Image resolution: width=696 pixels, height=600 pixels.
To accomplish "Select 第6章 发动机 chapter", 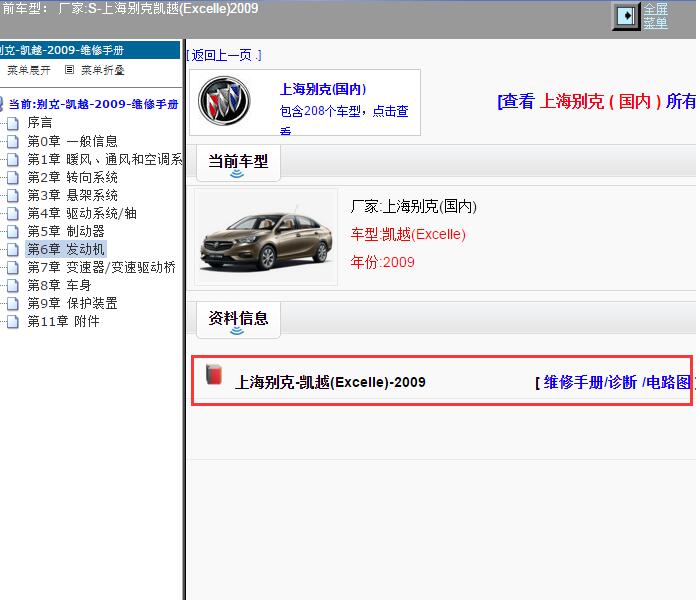I will click(66, 249).
